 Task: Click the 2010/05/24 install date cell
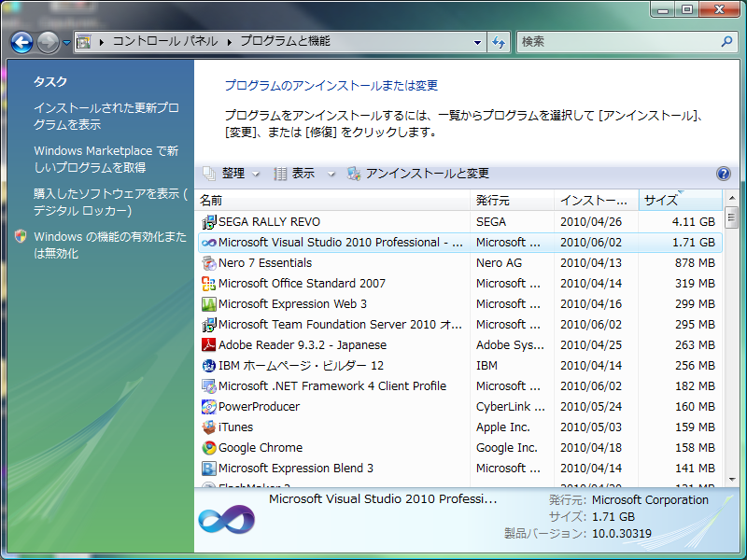591,407
